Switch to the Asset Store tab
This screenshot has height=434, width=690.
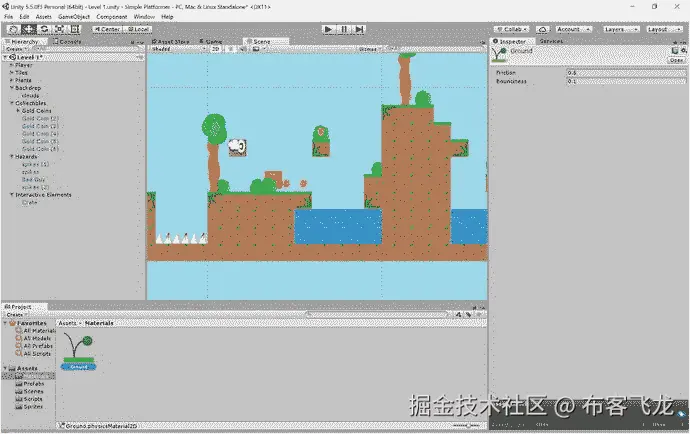pos(171,41)
